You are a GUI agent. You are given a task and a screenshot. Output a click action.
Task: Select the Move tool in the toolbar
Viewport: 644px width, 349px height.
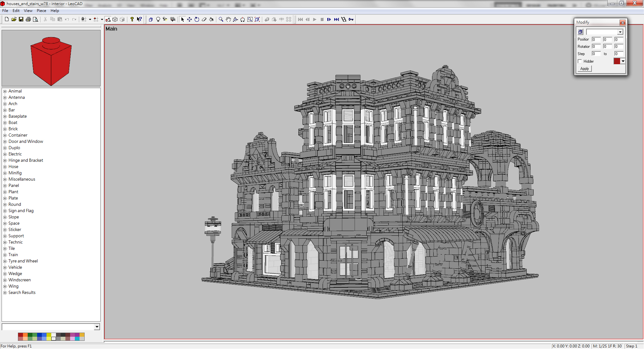[189, 19]
